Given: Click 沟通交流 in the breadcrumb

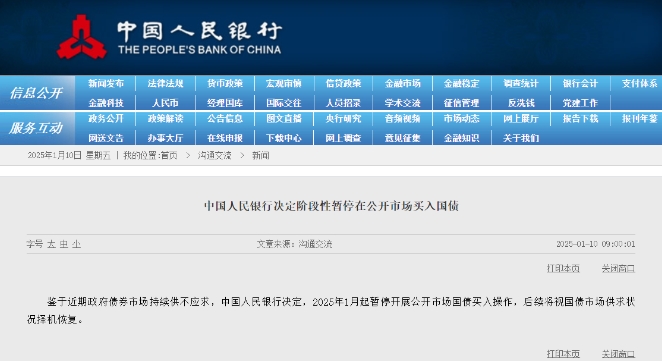Looking at the screenshot, I should point(214,155).
